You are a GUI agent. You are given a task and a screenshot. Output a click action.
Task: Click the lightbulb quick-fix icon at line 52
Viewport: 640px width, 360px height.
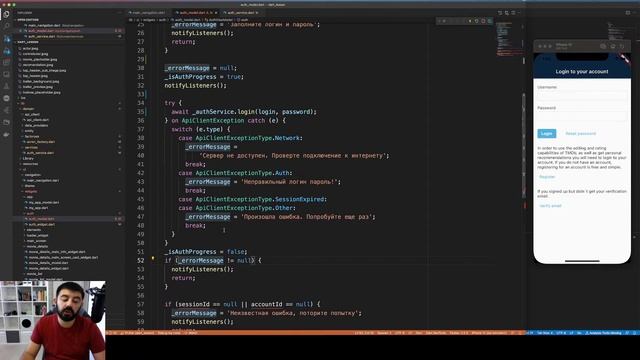153,258
